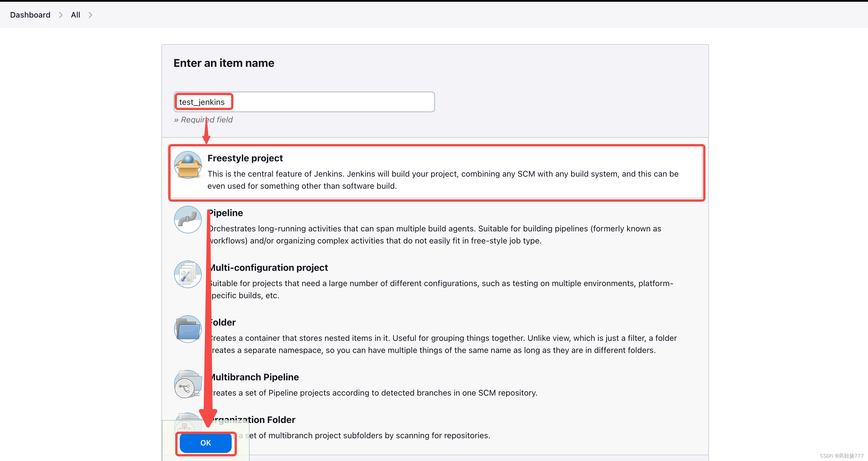Select Organization Folder title
This screenshot has width=868, height=461.
pyautogui.click(x=252, y=420)
